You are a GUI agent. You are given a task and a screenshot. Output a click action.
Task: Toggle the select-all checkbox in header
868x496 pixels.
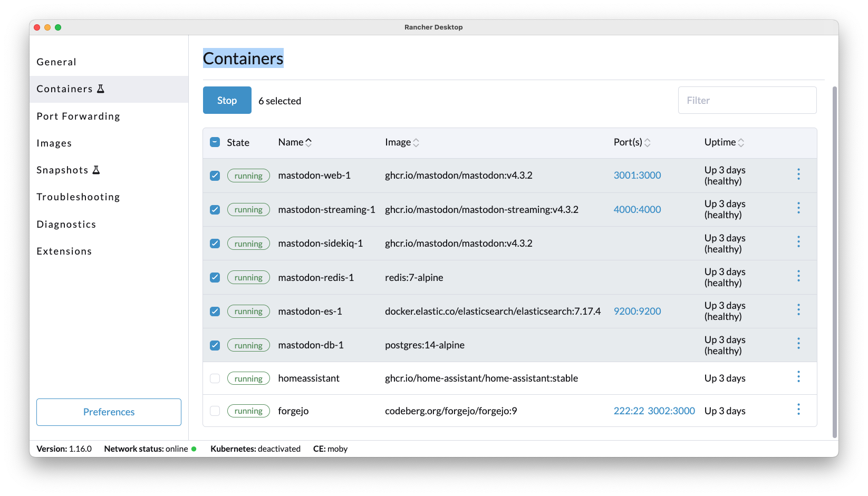pos(215,142)
